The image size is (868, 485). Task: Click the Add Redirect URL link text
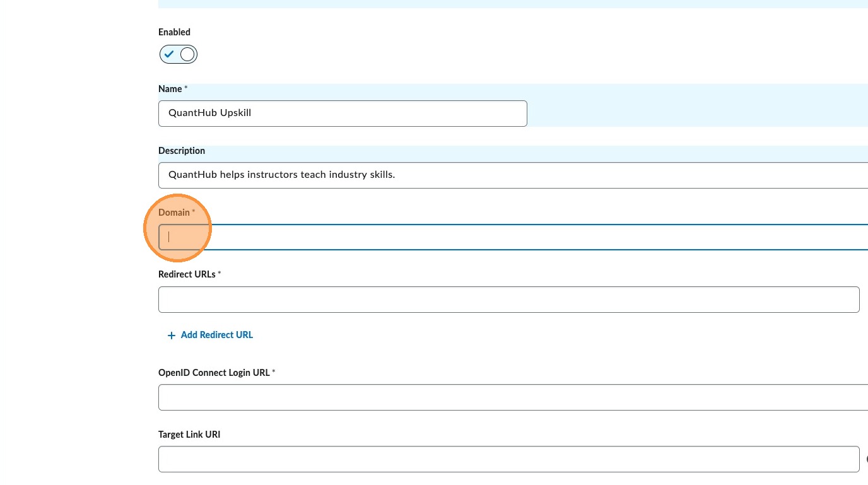tap(216, 335)
